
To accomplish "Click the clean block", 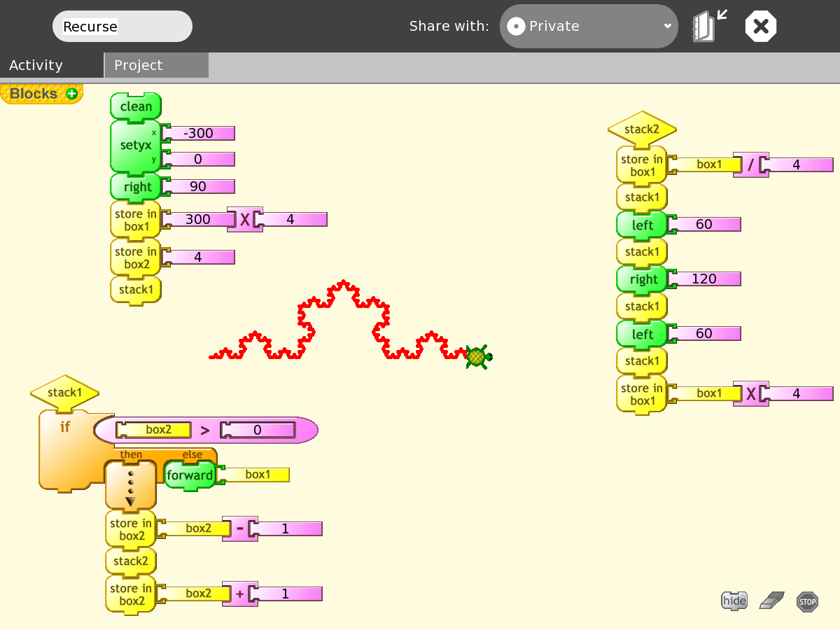I will (x=136, y=106).
